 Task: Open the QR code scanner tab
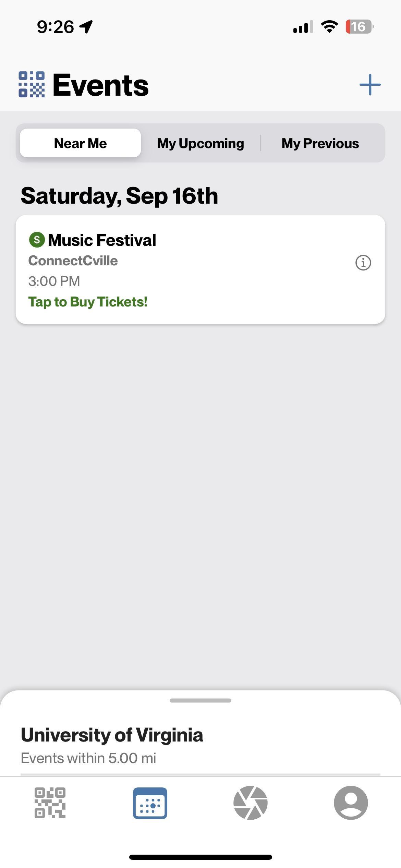tap(50, 803)
